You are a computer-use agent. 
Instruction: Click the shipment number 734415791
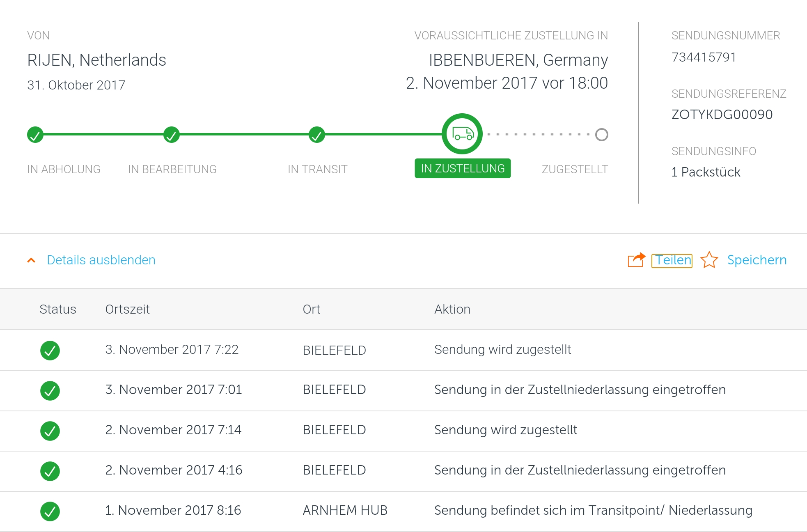click(704, 57)
